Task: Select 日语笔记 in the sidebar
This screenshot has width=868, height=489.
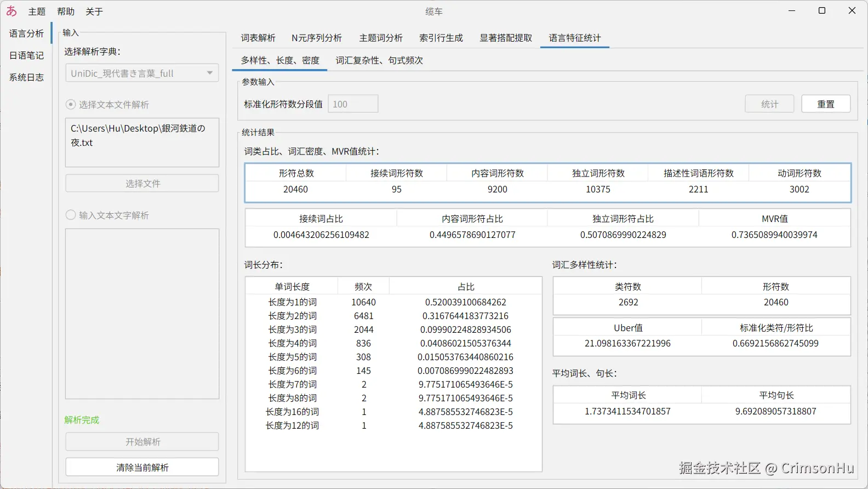Action: coord(26,55)
